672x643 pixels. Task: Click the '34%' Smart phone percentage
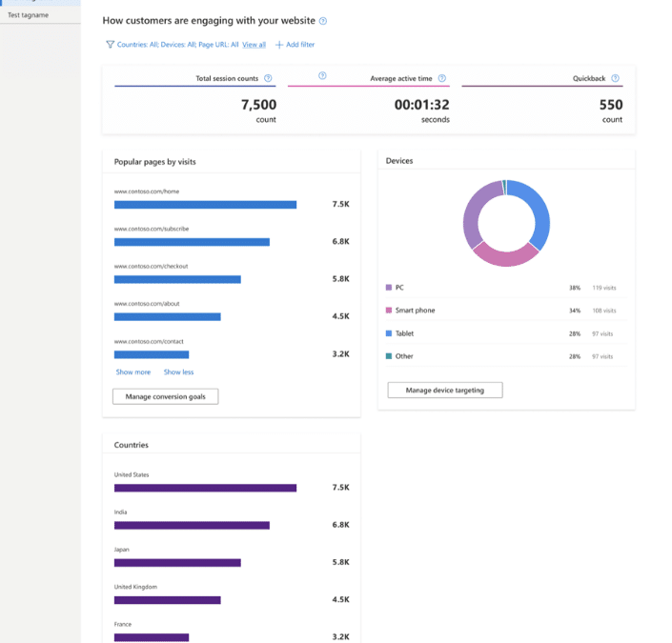(575, 311)
